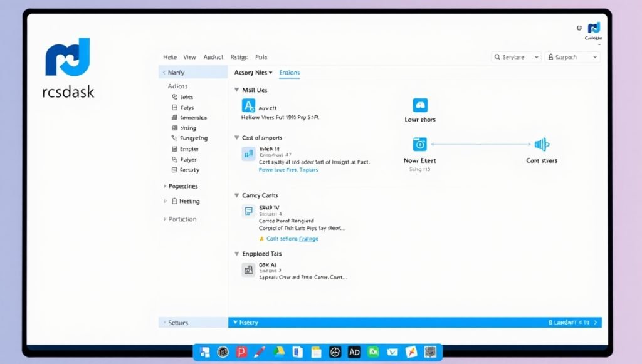Collapse the Cast of smports section
Image resolution: width=642 pixels, height=364 pixels.
point(237,138)
